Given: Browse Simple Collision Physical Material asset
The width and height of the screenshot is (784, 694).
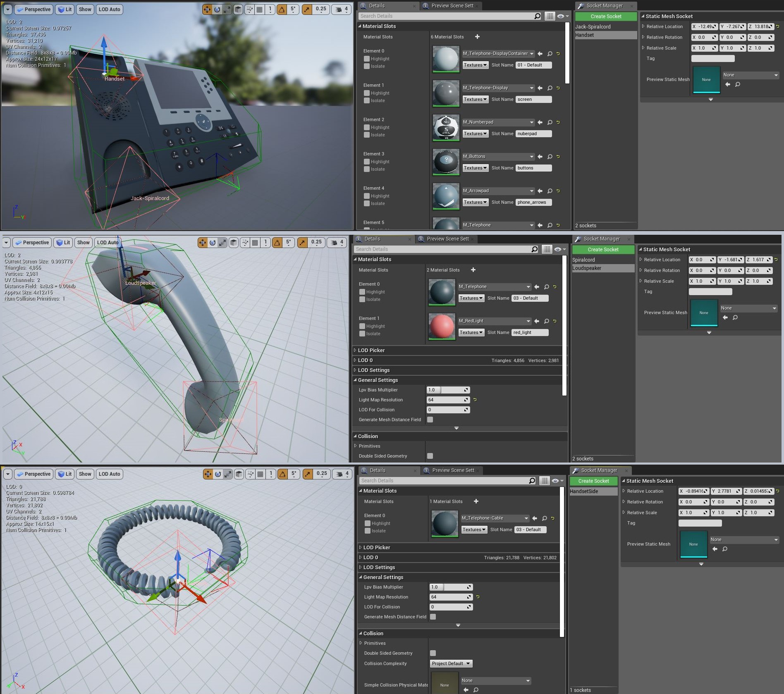Looking at the screenshot, I should pyautogui.click(x=476, y=689).
